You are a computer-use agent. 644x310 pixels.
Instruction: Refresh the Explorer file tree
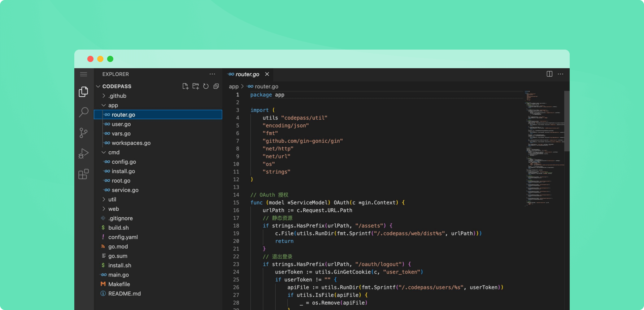pos(206,86)
